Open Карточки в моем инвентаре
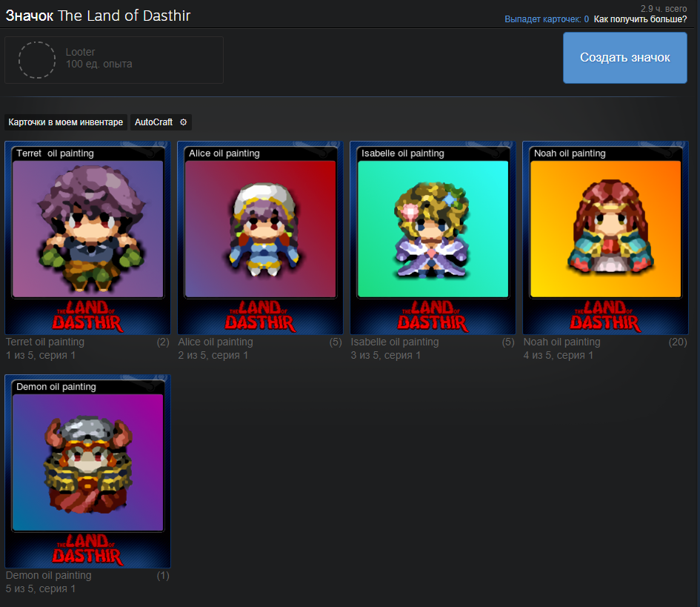The width and height of the screenshot is (700, 607). pos(66,122)
